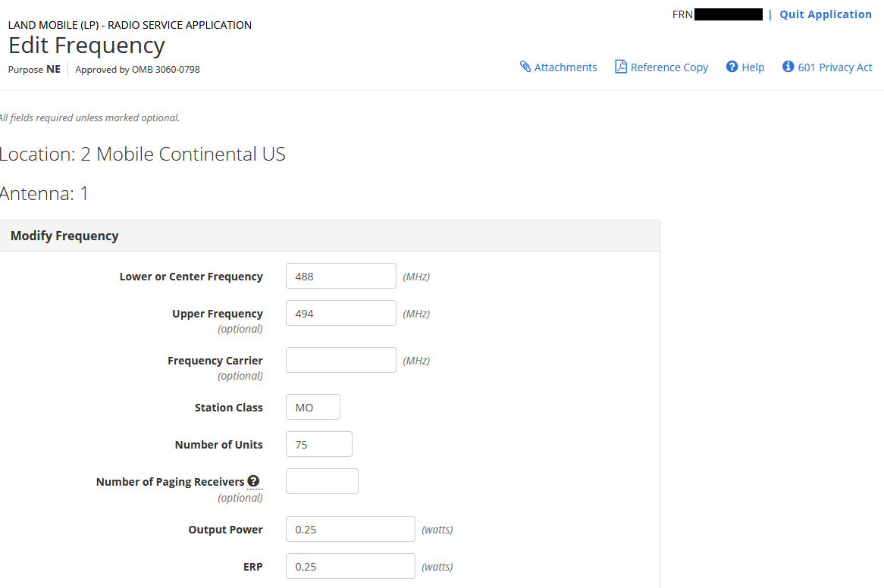View the 601 Privacy Act text link
Screen dimensions: 884x588
click(x=835, y=67)
